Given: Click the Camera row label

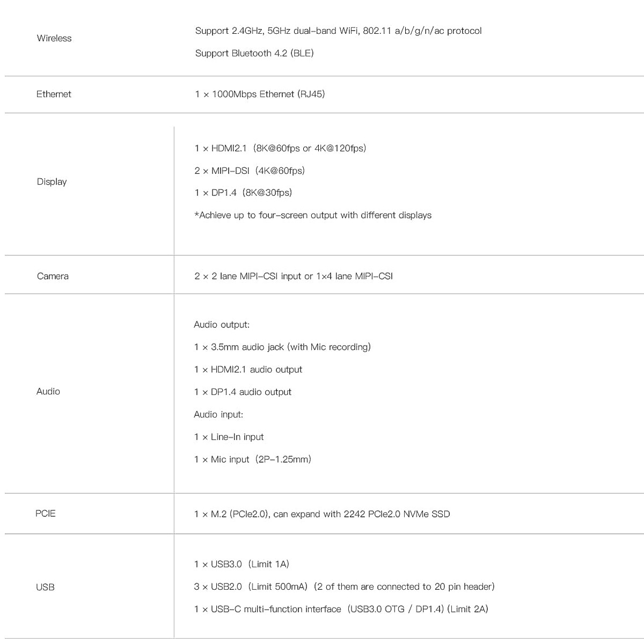Looking at the screenshot, I should point(53,276).
